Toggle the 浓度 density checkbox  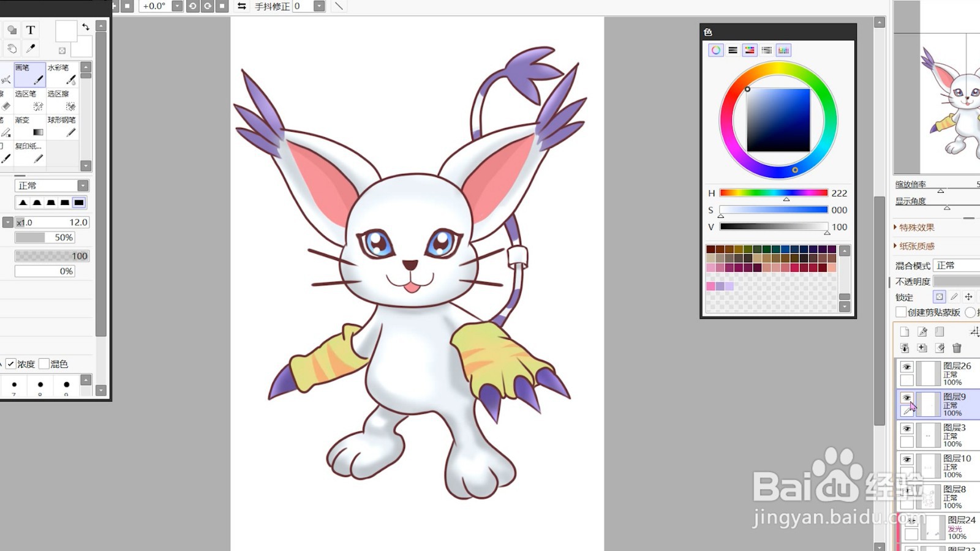tap(11, 364)
